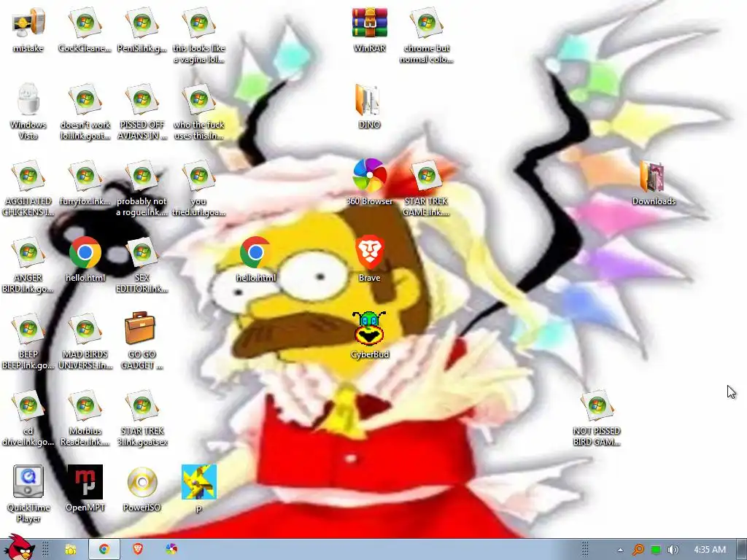The height and width of the screenshot is (560, 747).
Task: Open the clock showing 4:35 AM
Action: [x=710, y=550]
